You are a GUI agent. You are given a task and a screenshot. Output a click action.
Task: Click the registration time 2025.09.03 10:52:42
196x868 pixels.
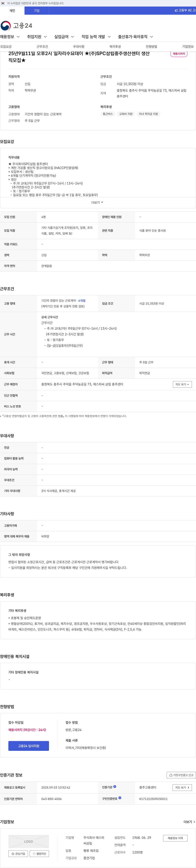56,788
